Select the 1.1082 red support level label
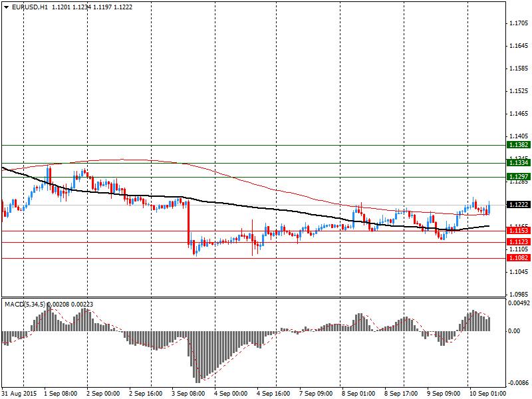The width and height of the screenshot is (532, 399). 519,258
